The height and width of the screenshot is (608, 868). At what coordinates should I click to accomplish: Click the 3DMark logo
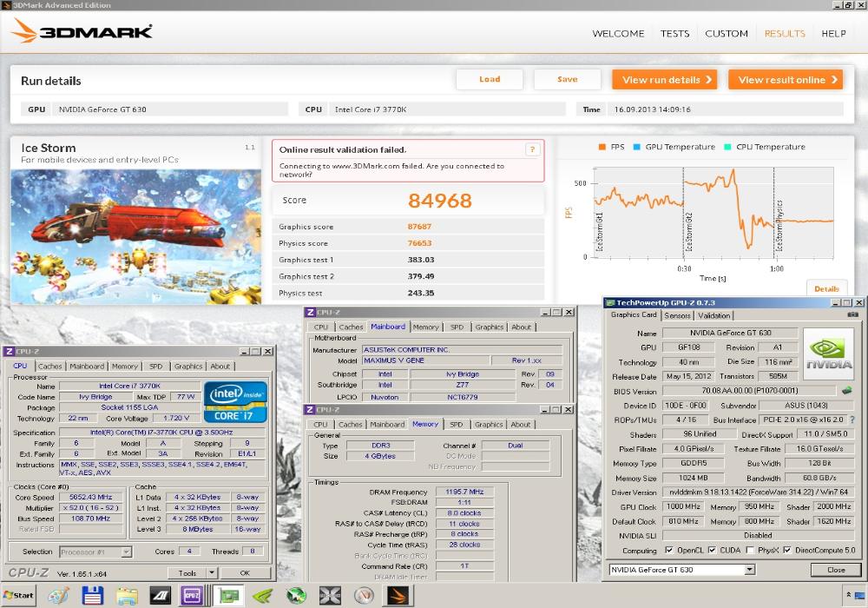click(x=82, y=30)
